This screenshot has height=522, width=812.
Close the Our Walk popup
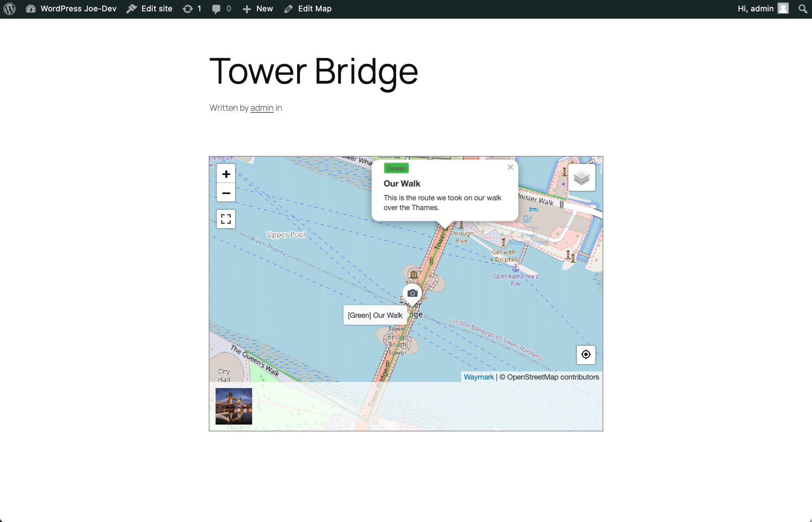pos(510,167)
